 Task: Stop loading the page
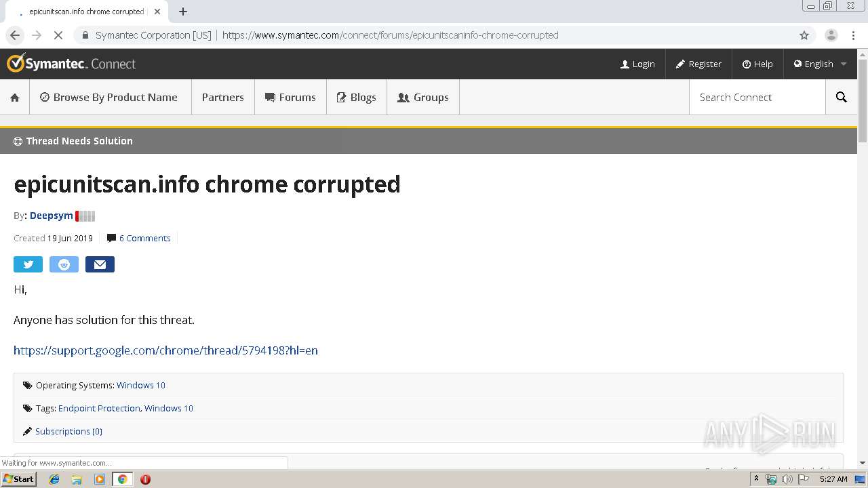[58, 35]
